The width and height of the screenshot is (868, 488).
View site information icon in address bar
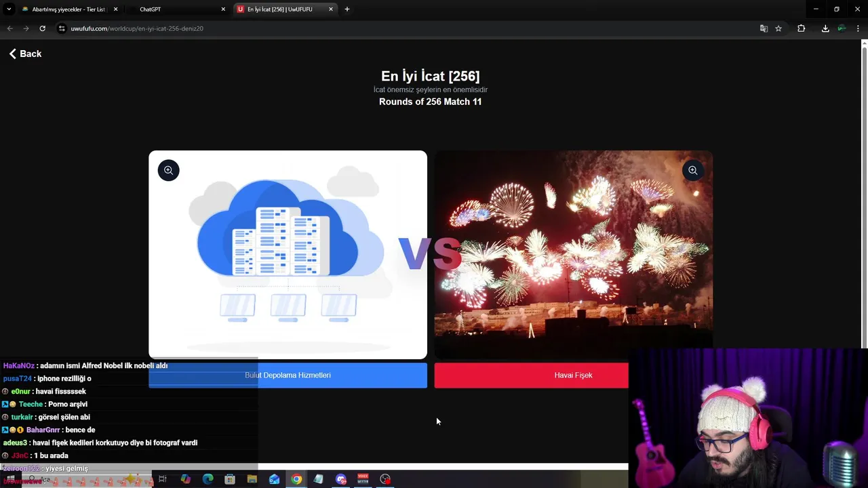tap(62, 28)
